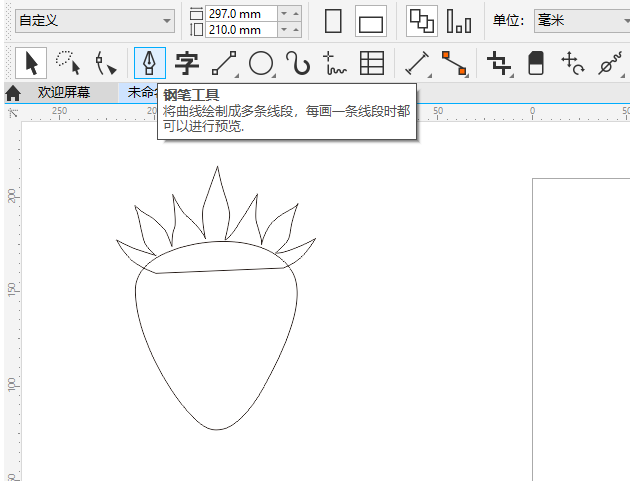Click the Home icon beside tabs
The height and width of the screenshot is (481, 630).
[x=13, y=93]
